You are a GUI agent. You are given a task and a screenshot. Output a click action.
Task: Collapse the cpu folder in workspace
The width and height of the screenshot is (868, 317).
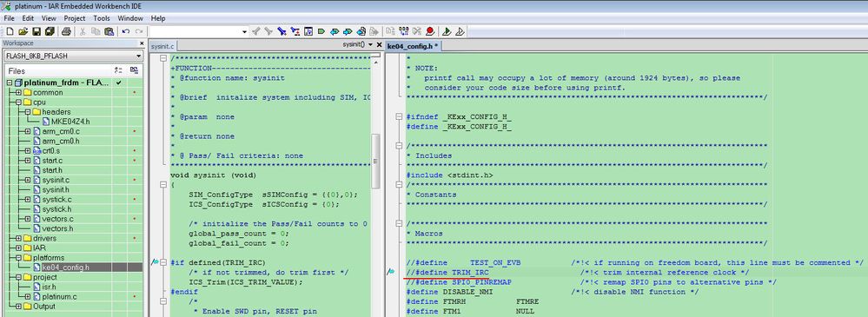click(18, 102)
